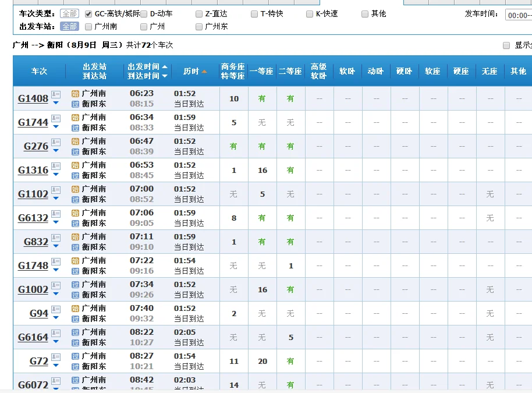Screen dimensions: 532x393
Task: Open train G1744's detail link
Action: tap(33, 122)
